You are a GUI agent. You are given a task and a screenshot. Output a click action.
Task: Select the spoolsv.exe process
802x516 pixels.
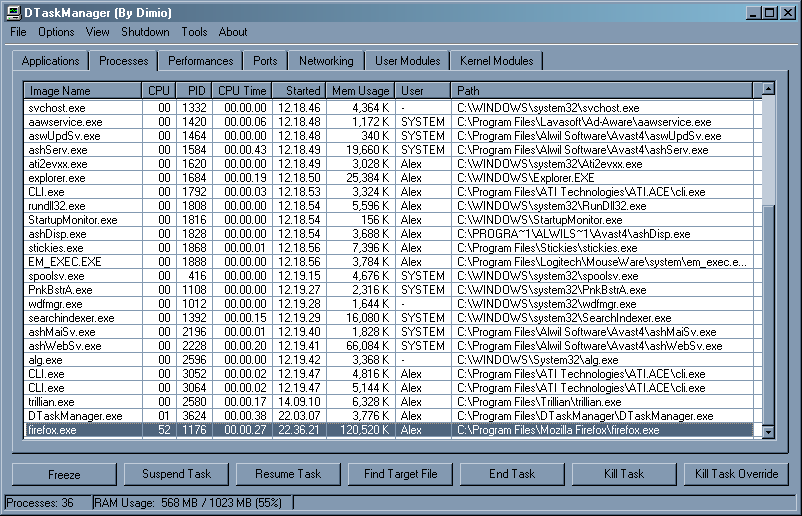389,276
